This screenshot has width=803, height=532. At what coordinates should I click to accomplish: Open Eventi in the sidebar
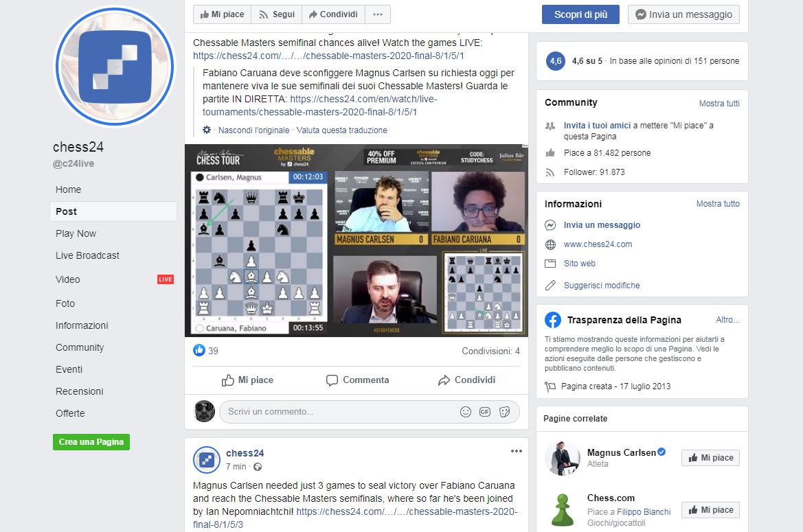coord(69,369)
